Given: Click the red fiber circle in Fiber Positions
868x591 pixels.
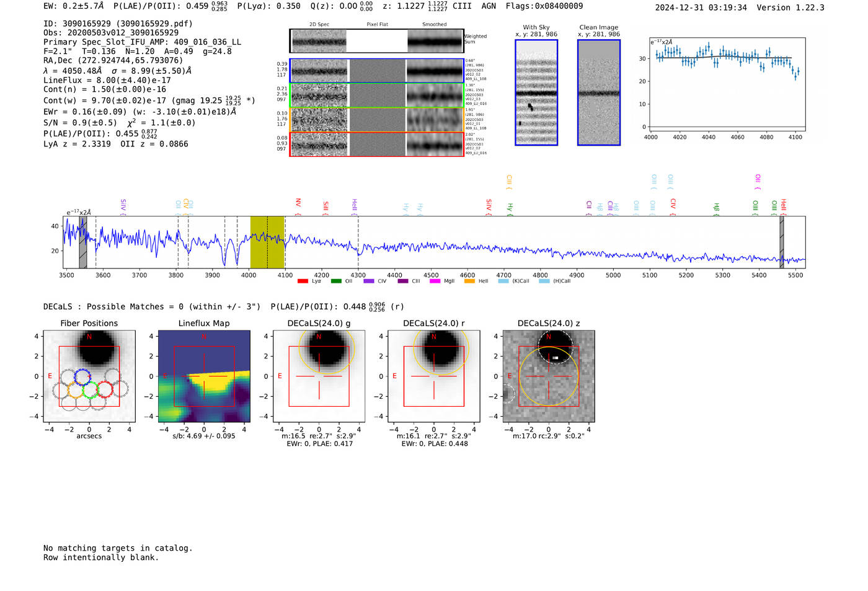Looking at the screenshot, I should click(105, 389).
